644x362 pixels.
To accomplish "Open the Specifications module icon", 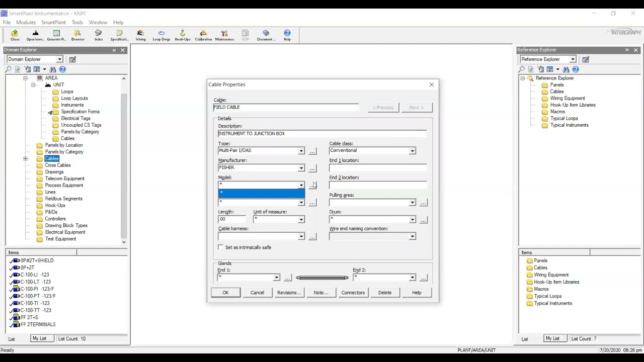I will (119, 35).
